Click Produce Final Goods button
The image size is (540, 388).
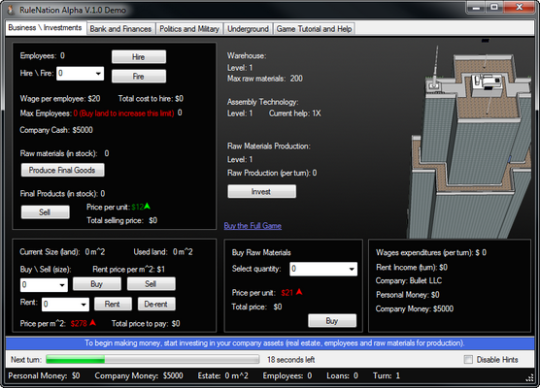[x=62, y=170]
